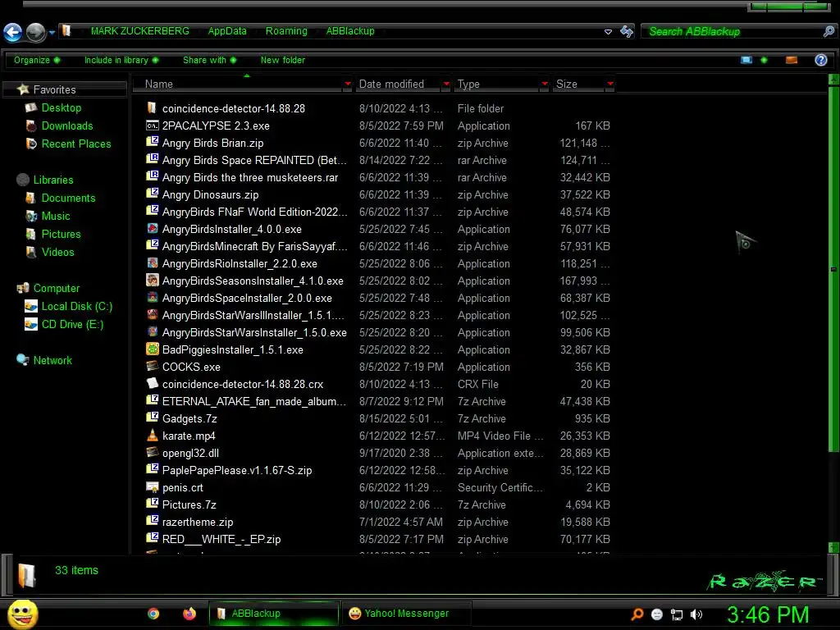The image size is (840, 630).
Task: Click the volume speaker tray icon
Action: point(696,615)
